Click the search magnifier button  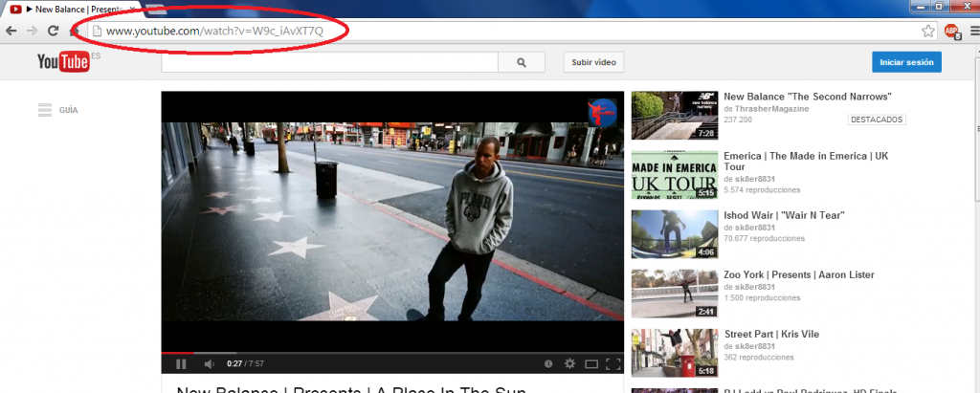point(522,62)
